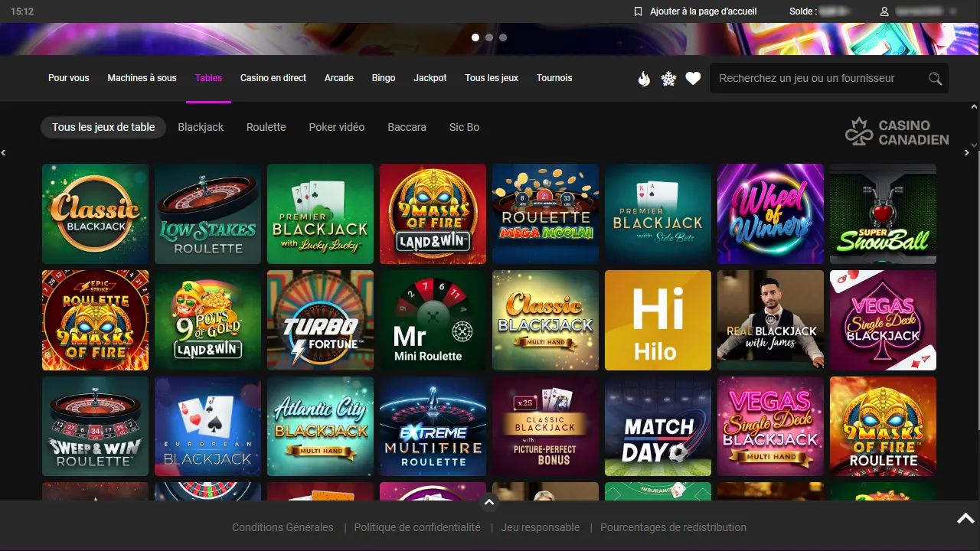Open Epic Strike Roulette 9 Masks of Fire
Screen dimensions: 980x551
(95, 320)
